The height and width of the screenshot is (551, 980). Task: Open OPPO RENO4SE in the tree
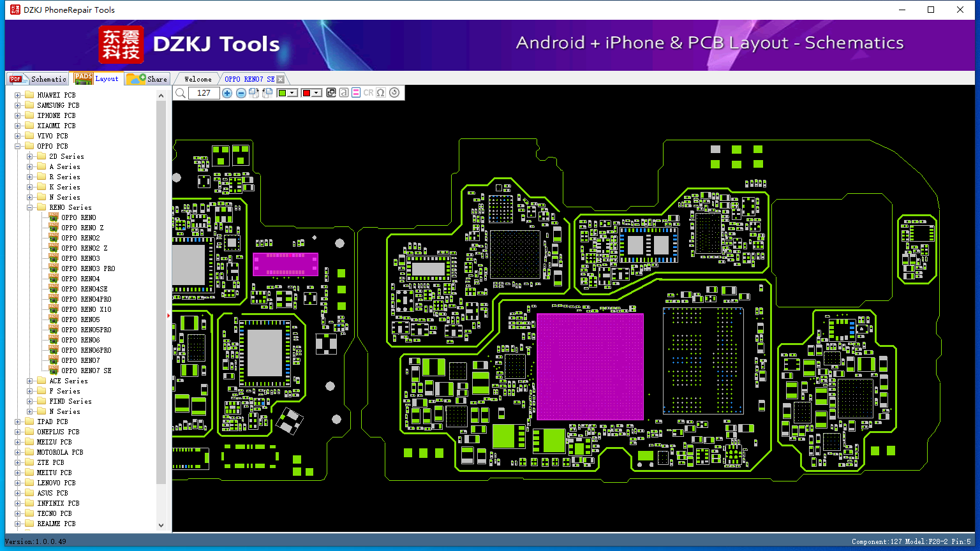point(84,289)
